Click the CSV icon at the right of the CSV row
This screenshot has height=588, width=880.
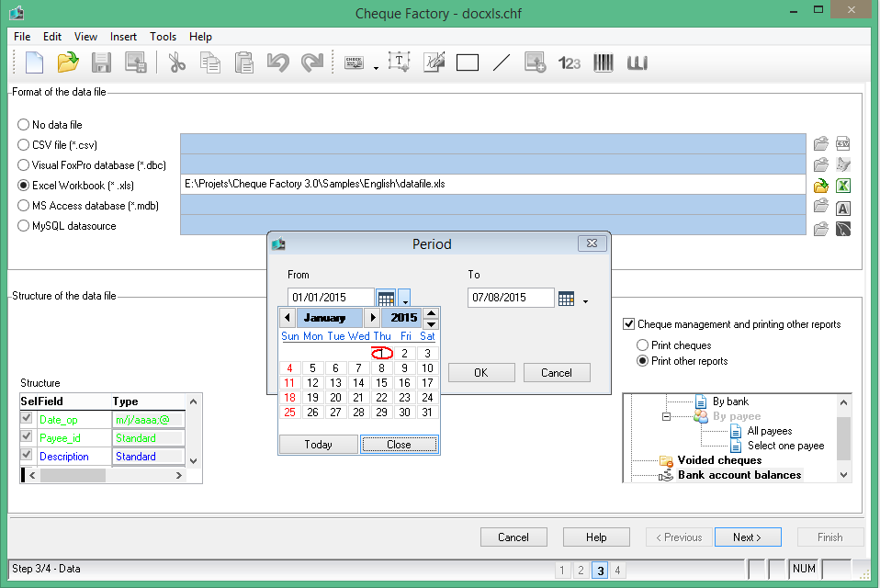(843, 143)
